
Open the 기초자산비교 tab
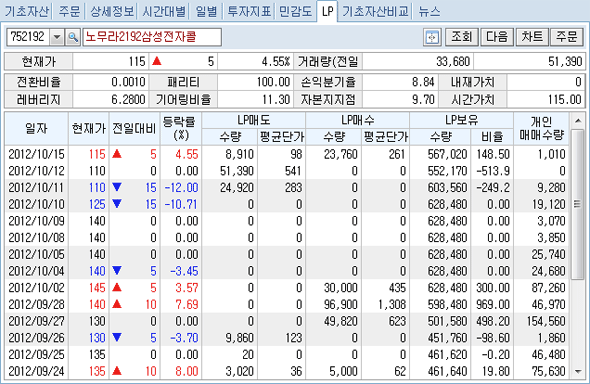375,11
